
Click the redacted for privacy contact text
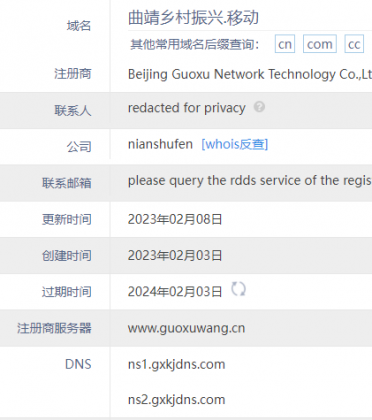tap(187, 108)
